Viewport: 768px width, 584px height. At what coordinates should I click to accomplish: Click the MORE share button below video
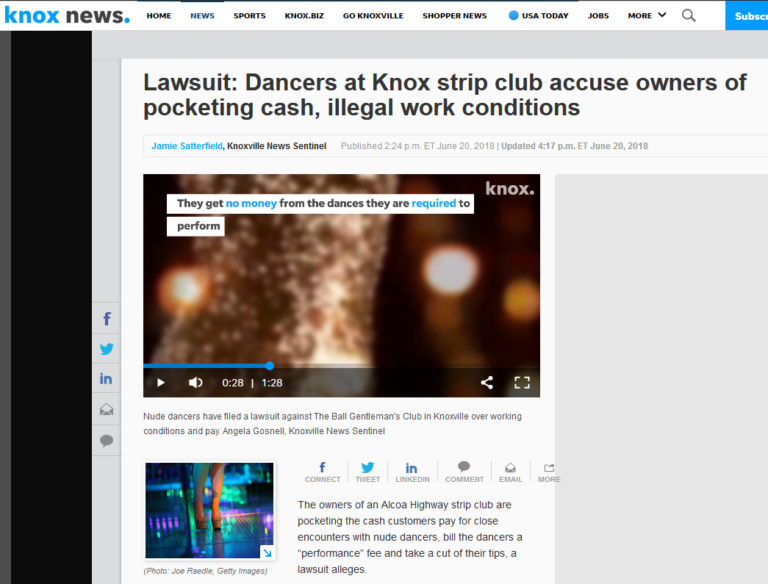click(549, 472)
